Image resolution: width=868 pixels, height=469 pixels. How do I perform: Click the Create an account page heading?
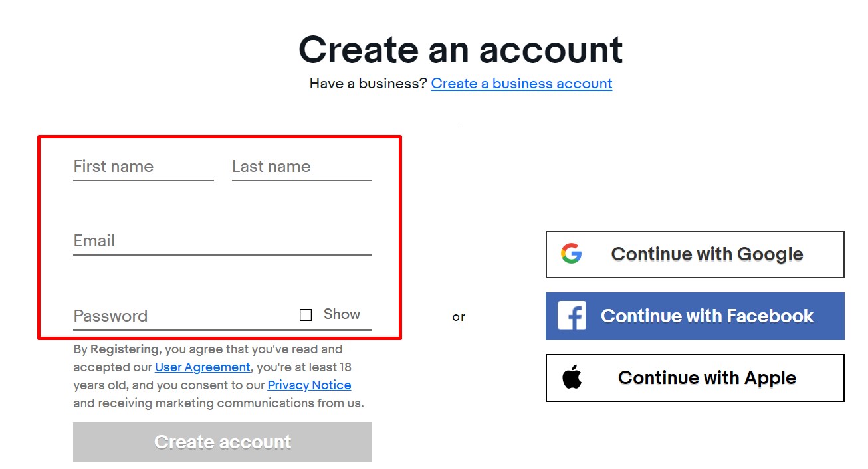pos(461,48)
